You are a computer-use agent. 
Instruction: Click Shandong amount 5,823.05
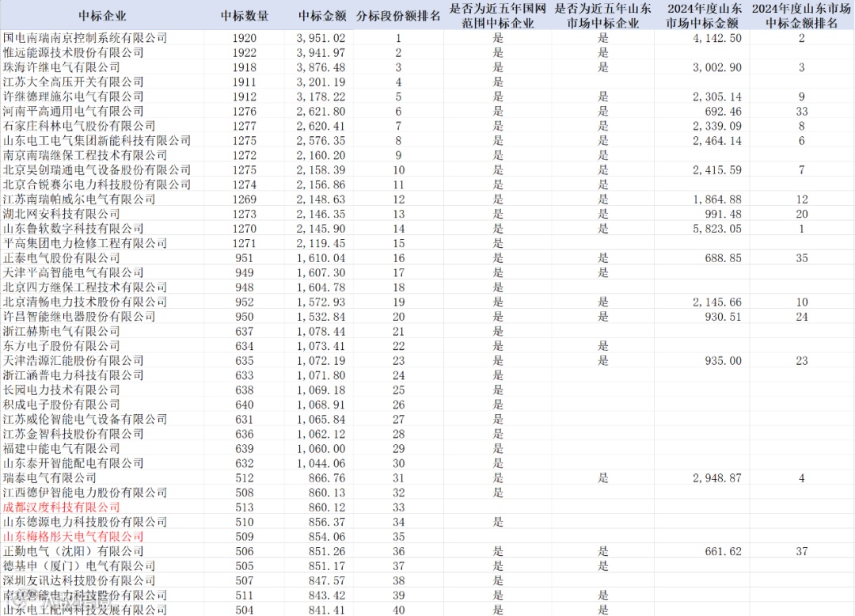point(717,229)
